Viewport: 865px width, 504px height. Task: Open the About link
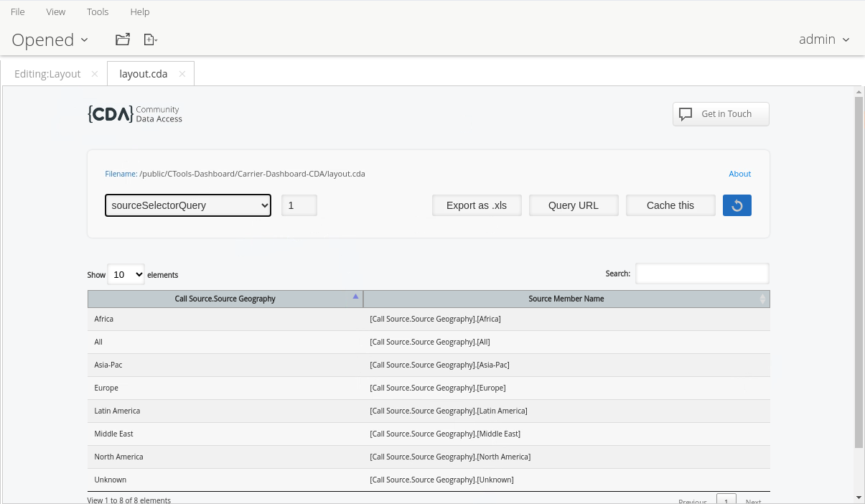[x=739, y=174]
